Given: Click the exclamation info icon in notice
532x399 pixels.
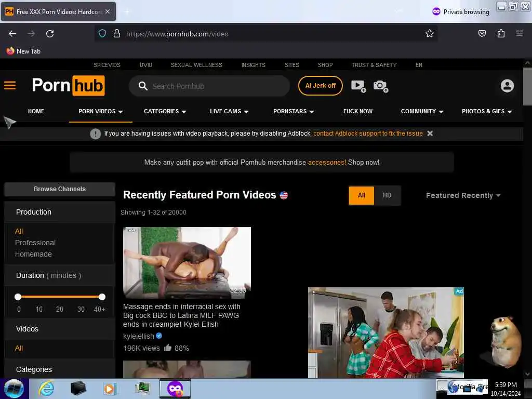Looking at the screenshot, I should pos(96,134).
